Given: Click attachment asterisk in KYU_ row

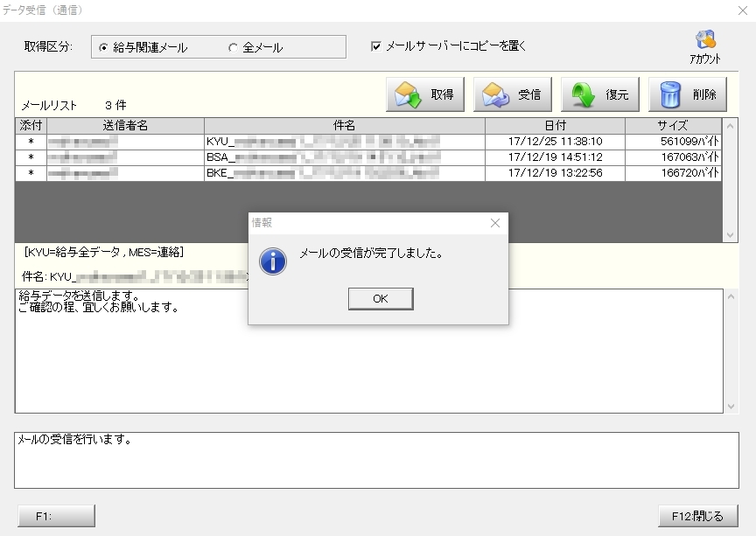Looking at the screenshot, I should click(31, 142).
